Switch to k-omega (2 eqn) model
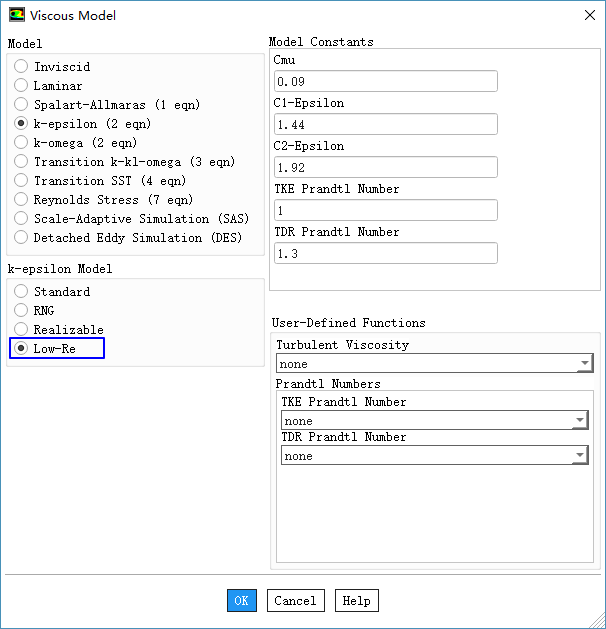The image size is (606, 629). 21,143
